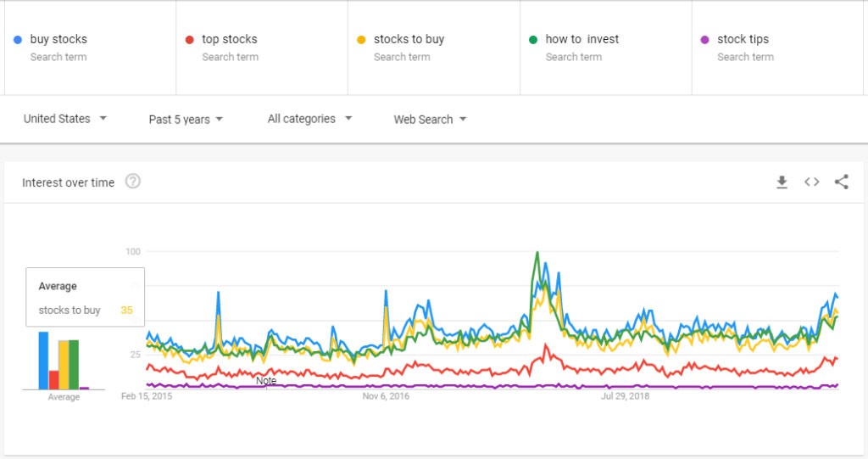
Task: Open the All categories dropdown
Action: tap(309, 119)
